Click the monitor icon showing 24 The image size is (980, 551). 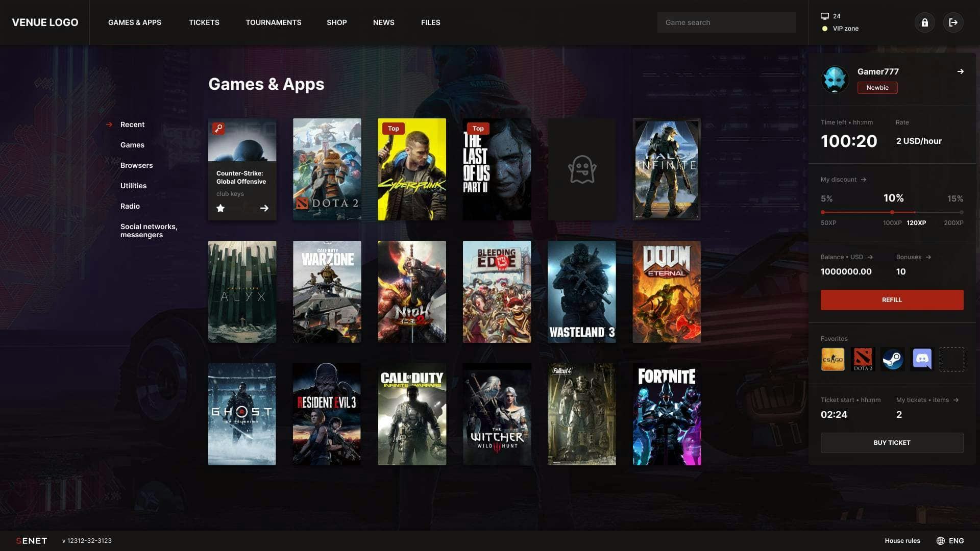[x=824, y=15]
